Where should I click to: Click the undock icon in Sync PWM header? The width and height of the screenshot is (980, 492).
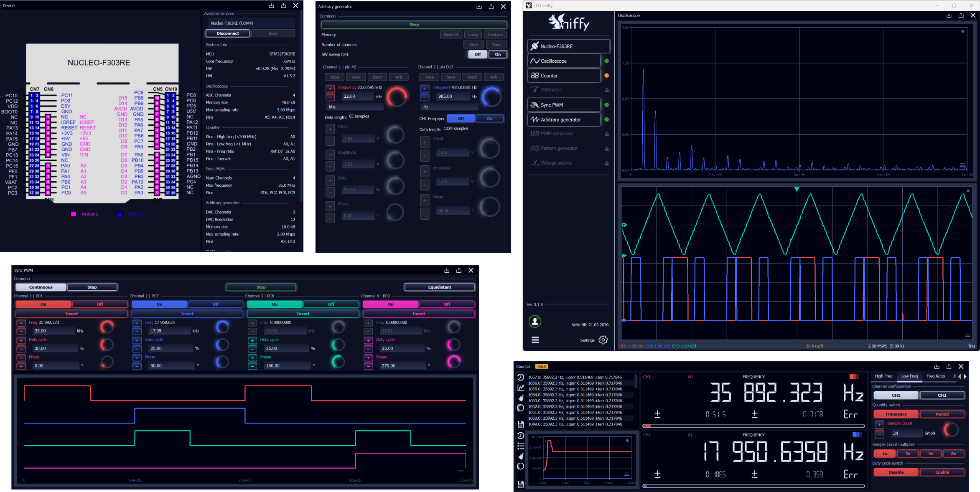(x=458, y=270)
